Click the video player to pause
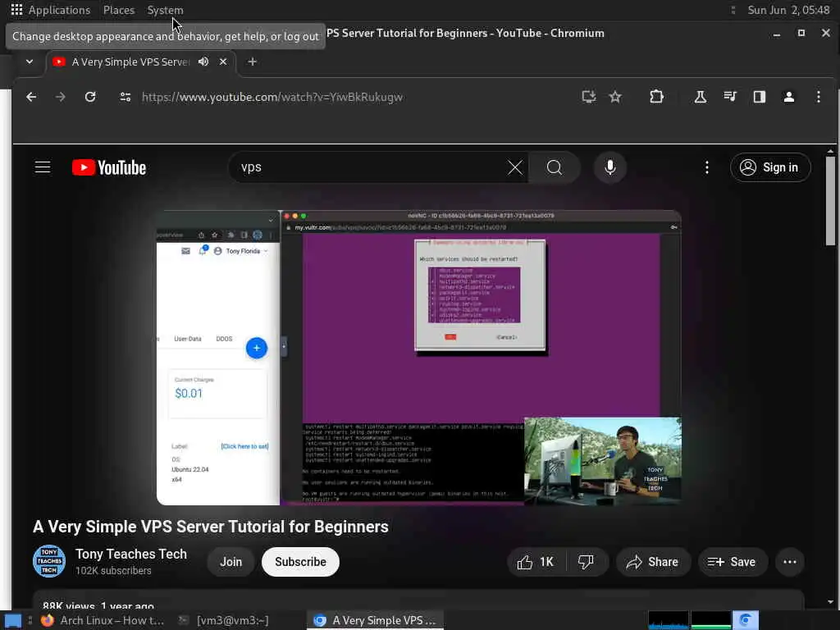The width and height of the screenshot is (840, 630). pyautogui.click(x=418, y=358)
